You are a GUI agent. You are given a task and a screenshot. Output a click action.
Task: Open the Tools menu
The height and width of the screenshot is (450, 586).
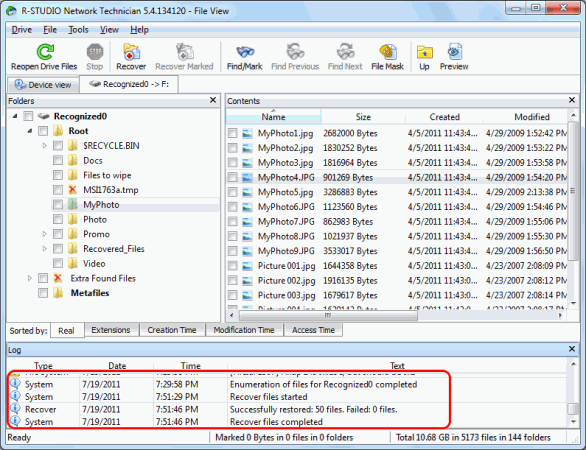click(x=78, y=30)
